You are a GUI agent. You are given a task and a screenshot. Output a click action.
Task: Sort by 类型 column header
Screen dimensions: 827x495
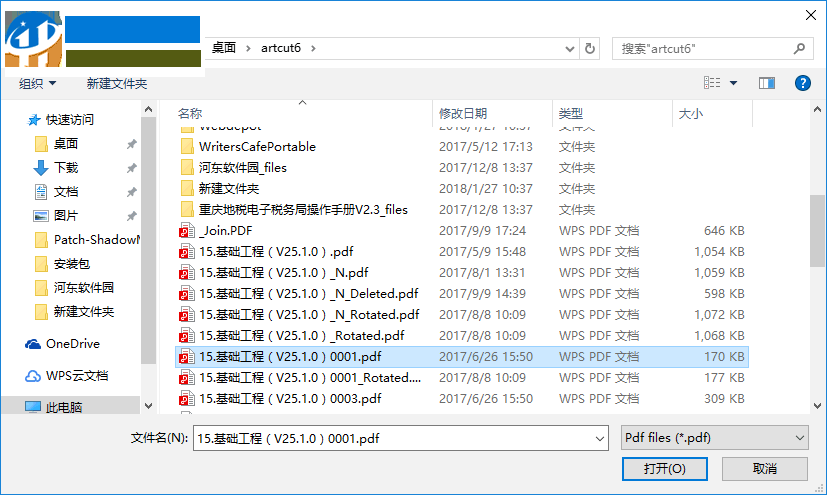[571, 113]
